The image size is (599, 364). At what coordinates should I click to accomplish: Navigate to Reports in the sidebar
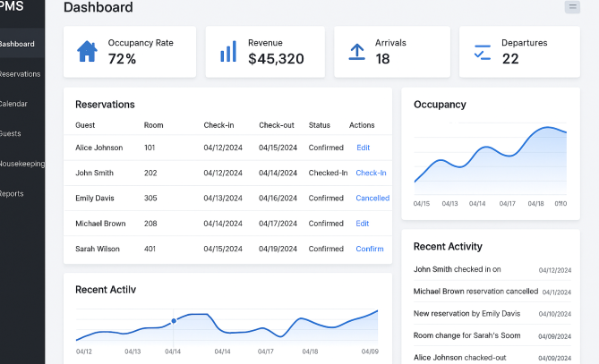[x=13, y=193]
